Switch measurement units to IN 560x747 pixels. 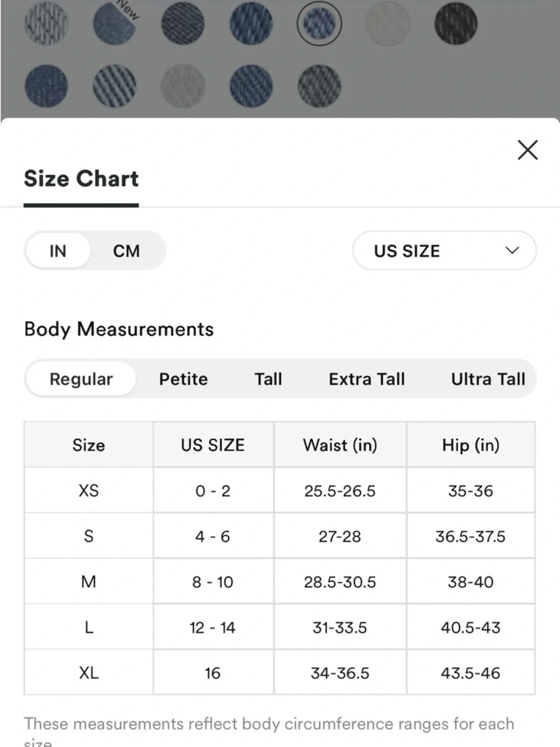pos(58,250)
